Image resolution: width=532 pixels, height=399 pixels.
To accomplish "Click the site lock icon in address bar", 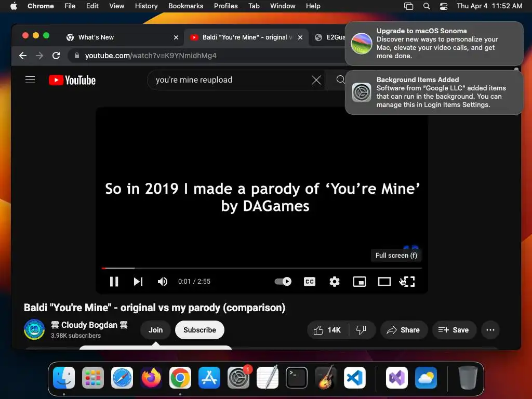I will [x=77, y=56].
